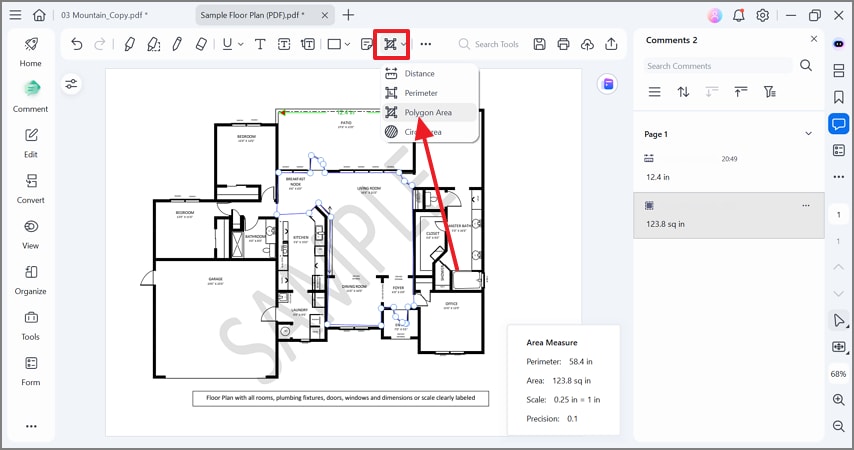
Task: Toggle the comments panel button
Action: (839, 124)
